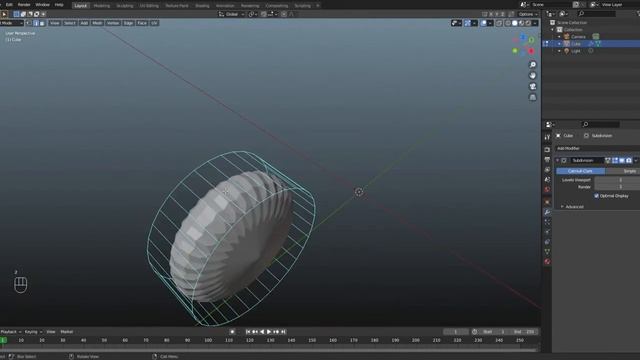The image size is (640, 360).
Task: Enable face select mode
Action: point(42,23)
